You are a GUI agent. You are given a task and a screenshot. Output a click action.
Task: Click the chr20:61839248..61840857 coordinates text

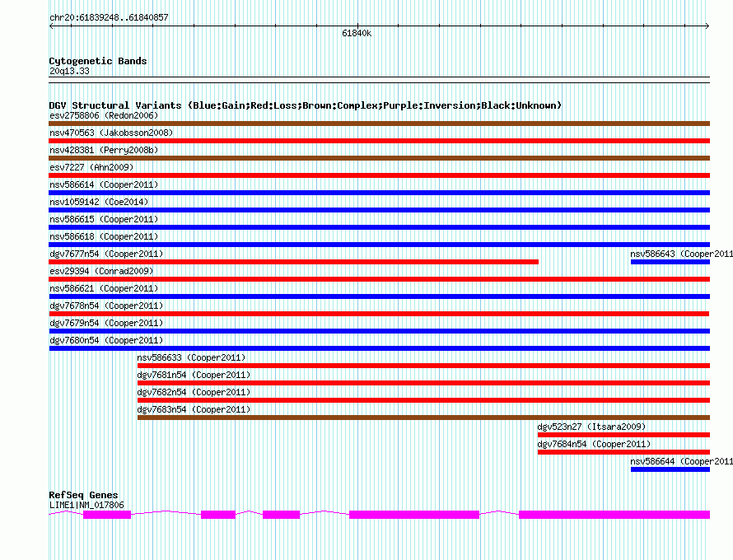pos(109,18)
